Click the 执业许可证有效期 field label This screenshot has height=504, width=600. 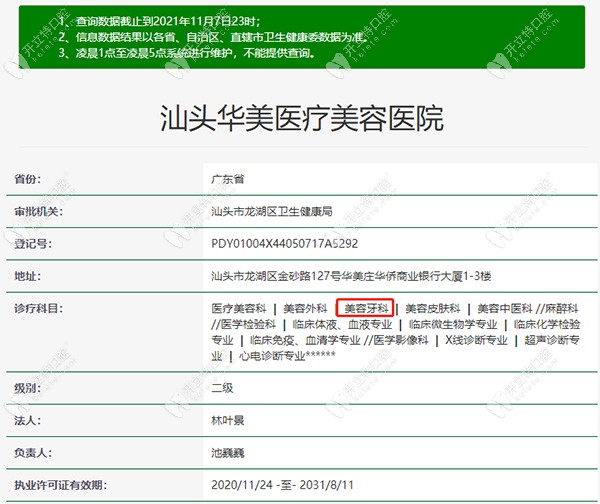(x=60, y=485)
